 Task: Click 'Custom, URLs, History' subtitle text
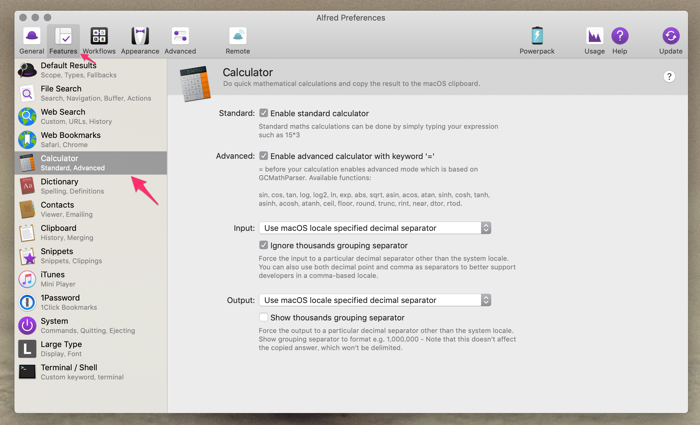click(x=76, y=121)
